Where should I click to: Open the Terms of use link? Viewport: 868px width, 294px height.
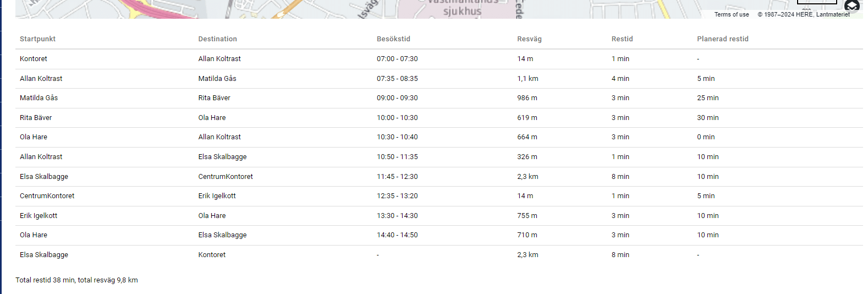point(731,14)
